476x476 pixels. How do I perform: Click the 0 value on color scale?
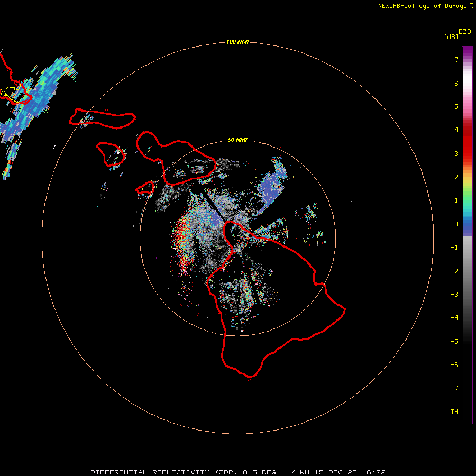(x=456, y=224)
